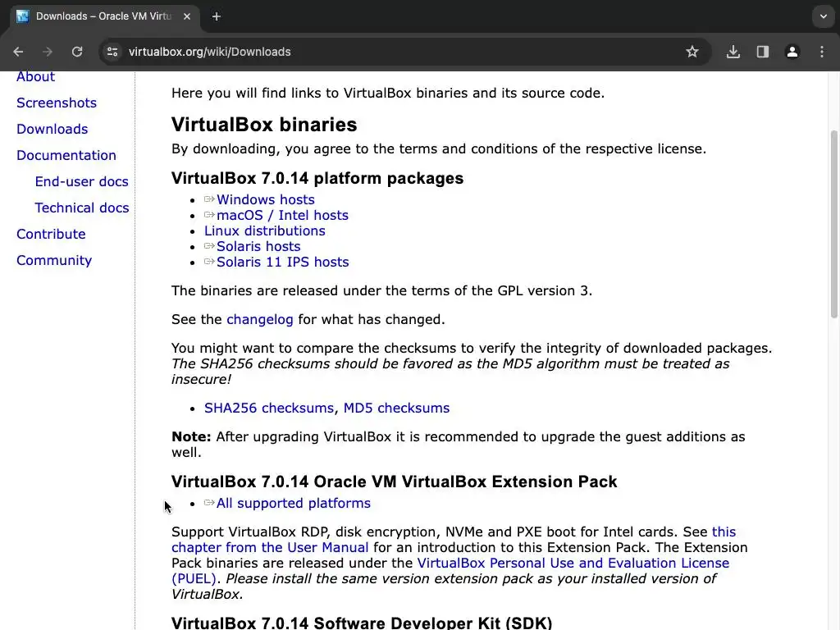Image resolution: width=840 pixels, height=630 pixels.
Task: Open the Documentation sidebar link
Action: (66, 155)
